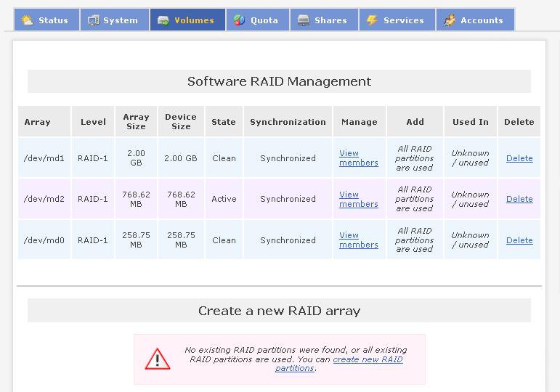This screenshot has width=560, height=392.
Task: View members of /dev/md2 array
Action: point(358,200)
